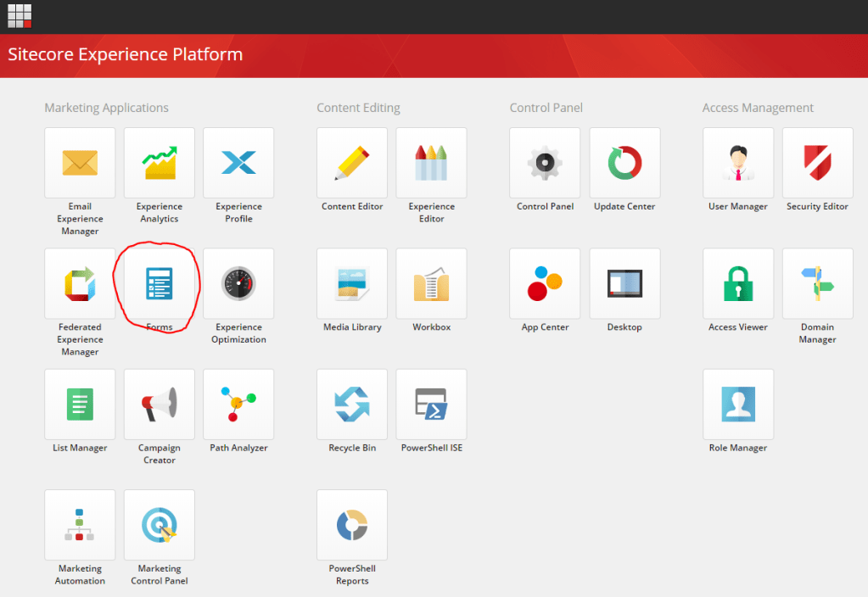Screen dimensions: 868x597
Task: Click the Sitecore launchpad grid logo
Action: tap(20, 16)
